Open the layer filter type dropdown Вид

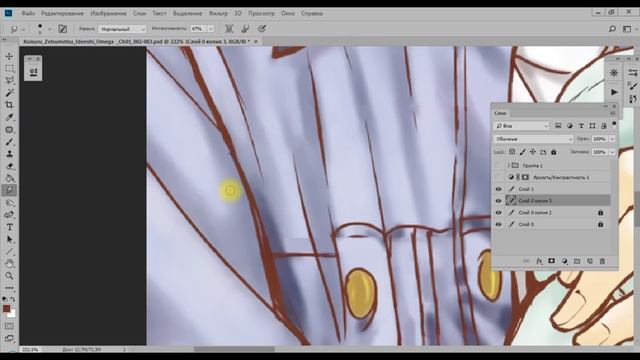click(x=522, y=126)
